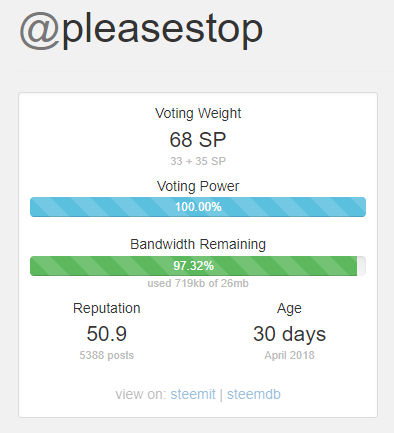Click the used 719kb of 26mb text
The height and width of the screenshot is (433, 394).
click(x=198, y=284)
